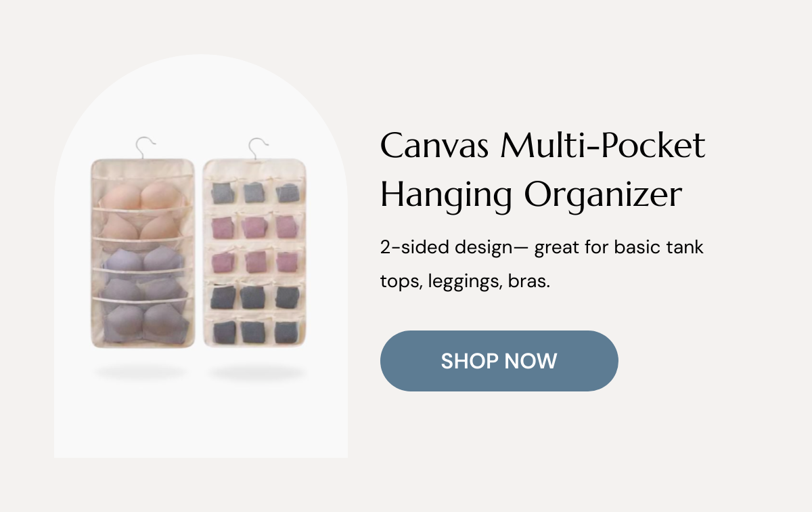Click the metal hanger hook on sock organizer
The width and height of the screenshot is (812, 512).
[258, 147]
